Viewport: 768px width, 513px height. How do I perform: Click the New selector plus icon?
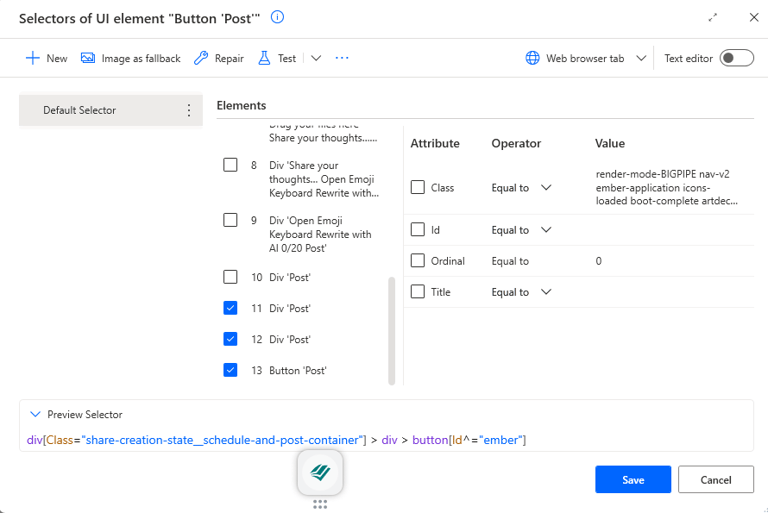coord(32,58)
